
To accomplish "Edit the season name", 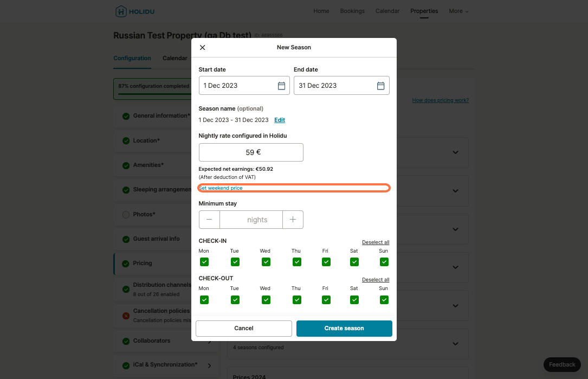I will coord(280,120).
